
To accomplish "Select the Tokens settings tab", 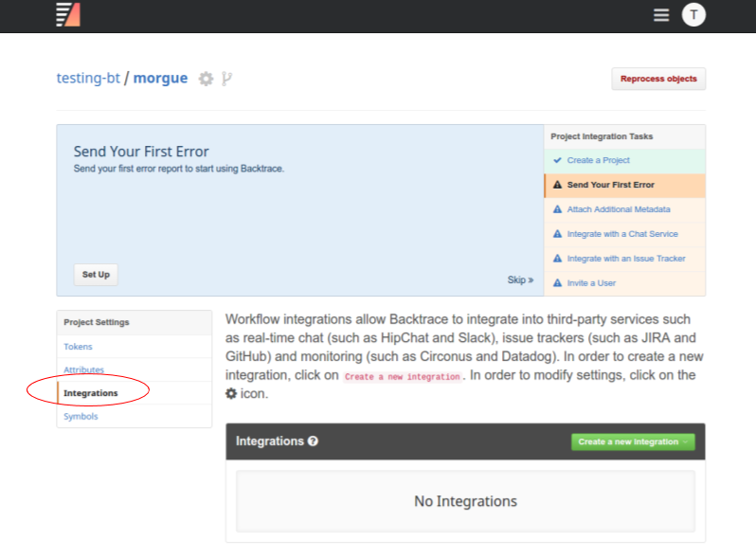I will 78,347.
